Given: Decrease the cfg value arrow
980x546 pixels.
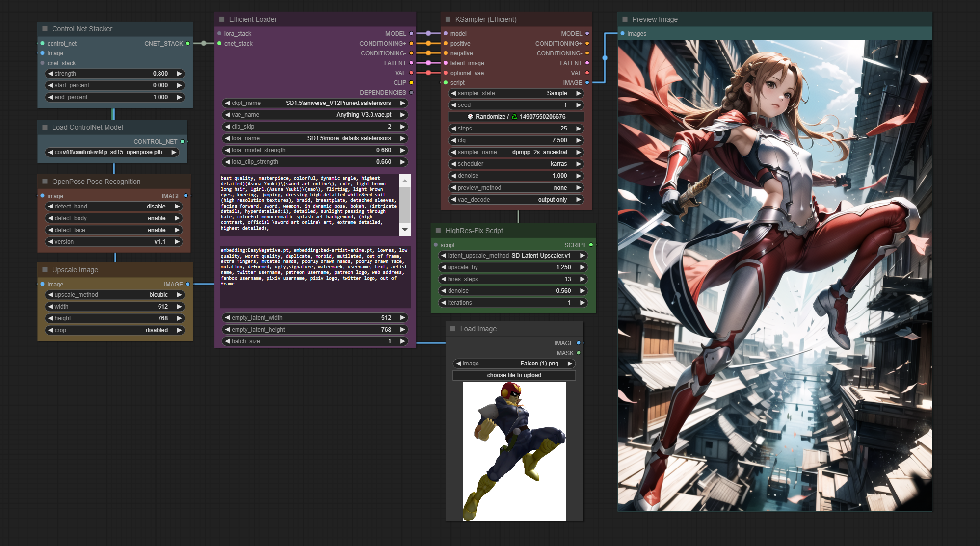Looking at the screenshot, I should (x=453, y=140).
